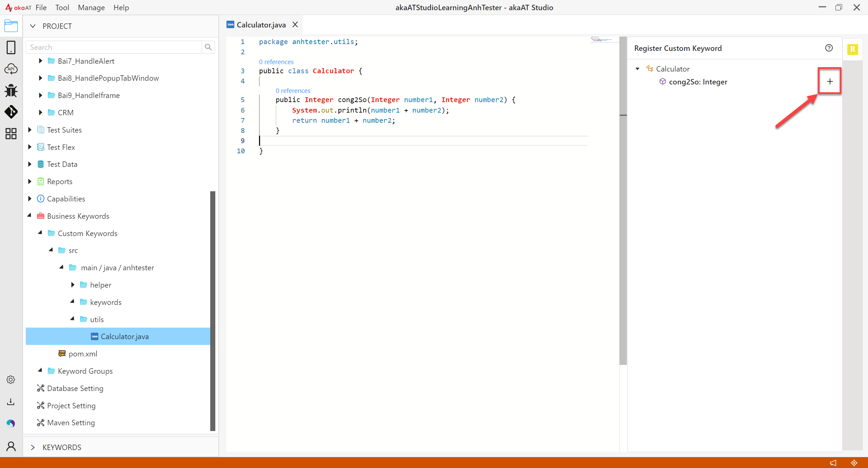The height and width of the screenshot is (468, 868).
Task: Click the Capabilities info icon
Action: pyautogui.click(x=41, y=199)
